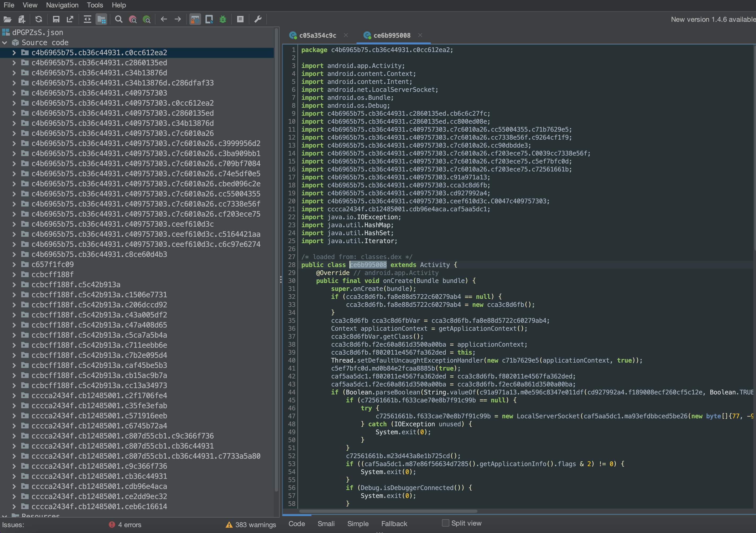
Task: Select package cccca2434f.cb12485001.cdb96e4aca
Action: click(x=99, y=487)
